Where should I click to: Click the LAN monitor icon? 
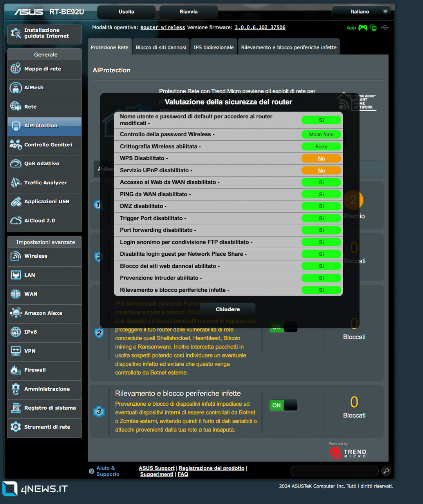click(x=16, y=275)
